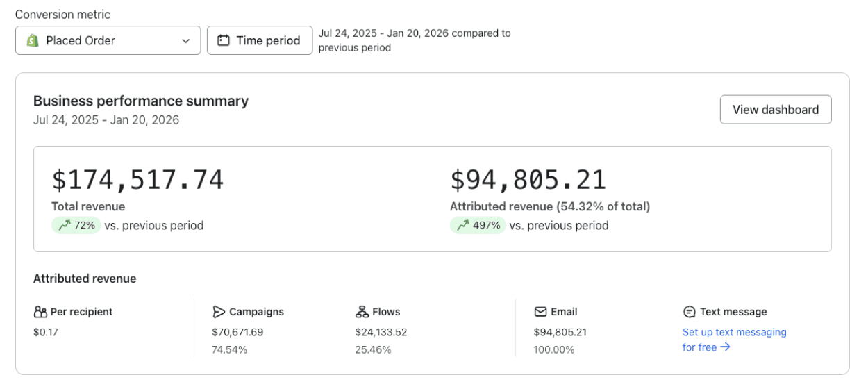
Task: Click the View dashboard button
Action: (775, 110)
